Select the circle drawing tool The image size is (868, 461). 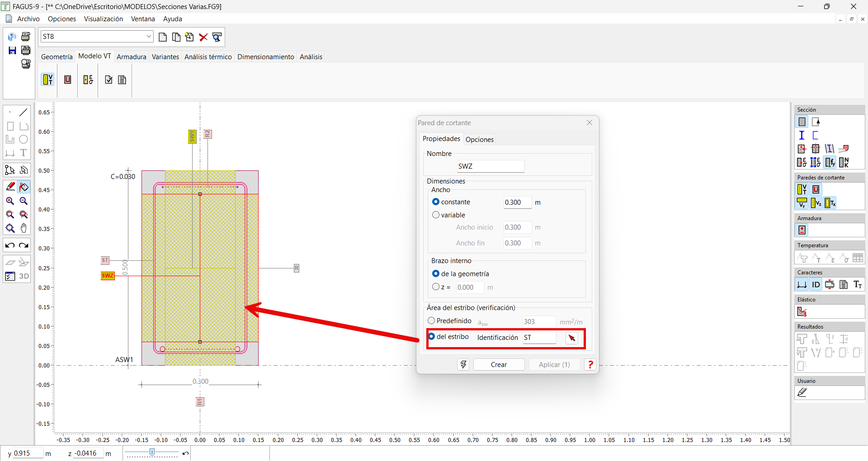[x=24, y=140]
